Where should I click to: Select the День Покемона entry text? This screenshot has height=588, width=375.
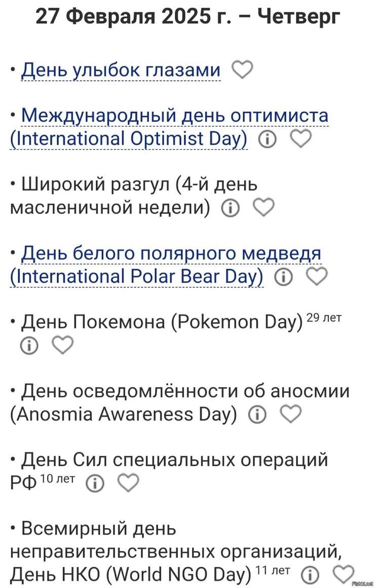coord(161,322)
